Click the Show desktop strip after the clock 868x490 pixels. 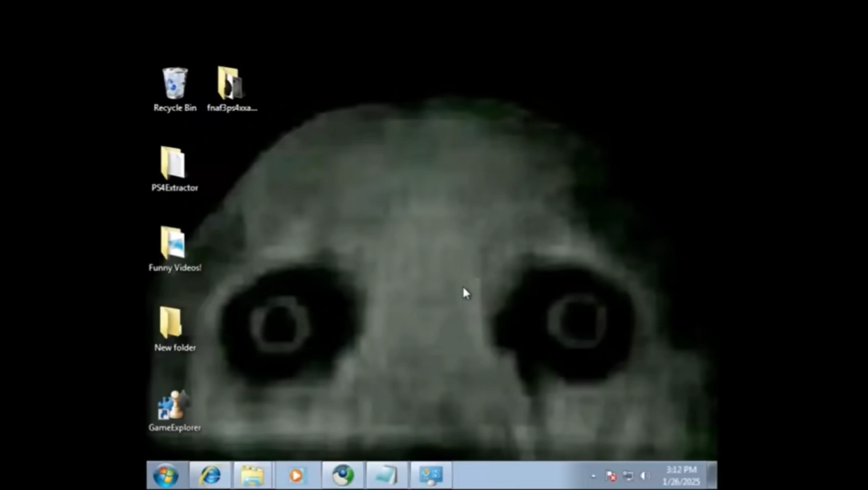click(x=712, y=476)
